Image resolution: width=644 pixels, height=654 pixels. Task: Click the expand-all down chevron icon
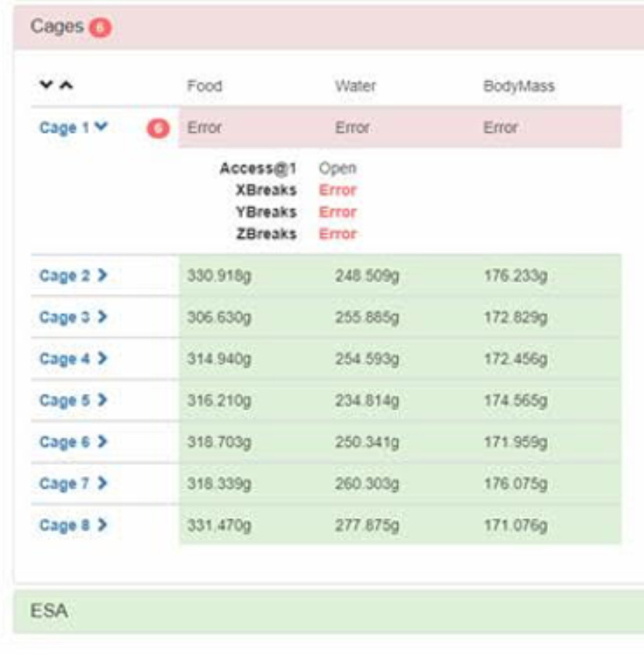tap(48, 85)
